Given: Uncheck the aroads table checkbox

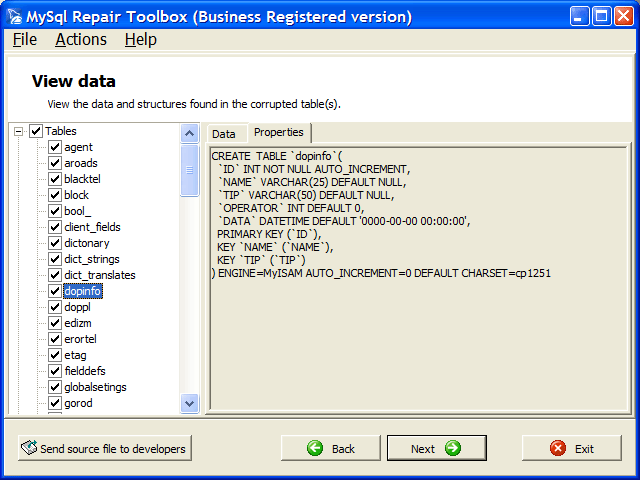Looking at the screenshot, I should coord(55,163).
